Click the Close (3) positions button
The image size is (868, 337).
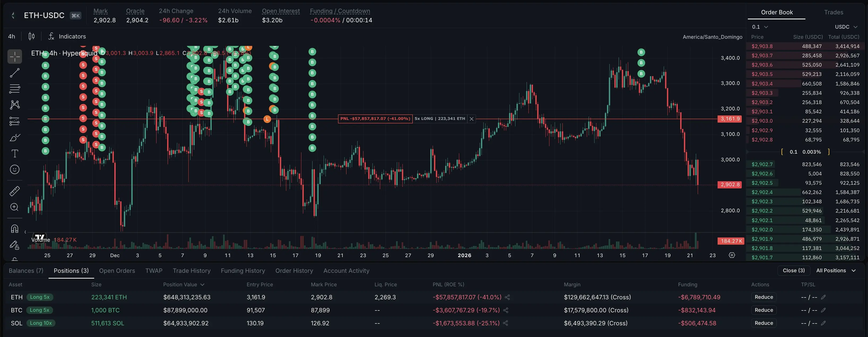(x=793, y=271)
